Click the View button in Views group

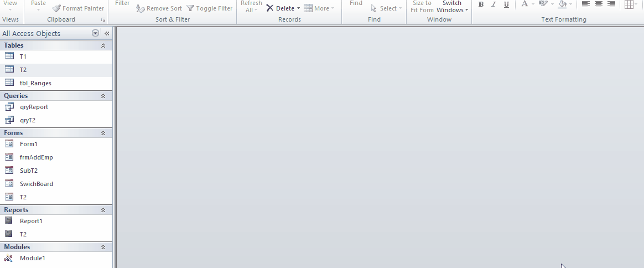coord(11,5)
